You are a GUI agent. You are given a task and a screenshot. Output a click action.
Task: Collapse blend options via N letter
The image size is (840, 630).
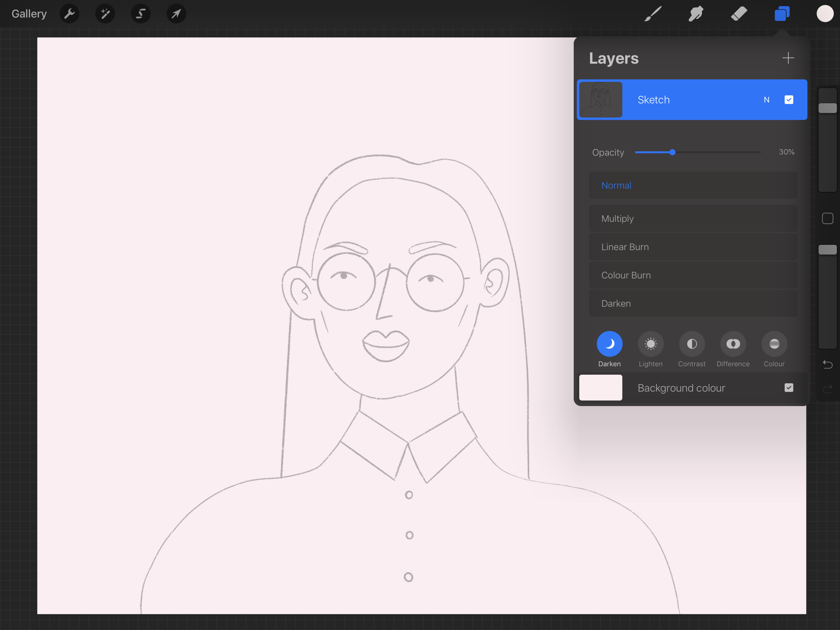coord(766,100)
